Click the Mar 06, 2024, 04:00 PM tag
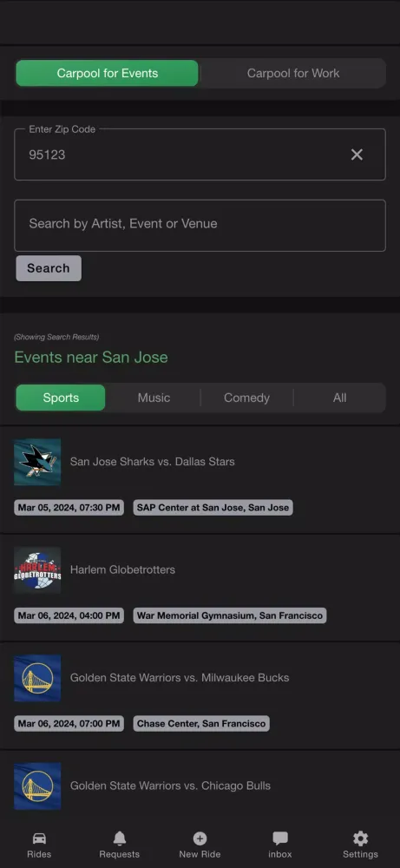The image size is (400, 868). 69,615
